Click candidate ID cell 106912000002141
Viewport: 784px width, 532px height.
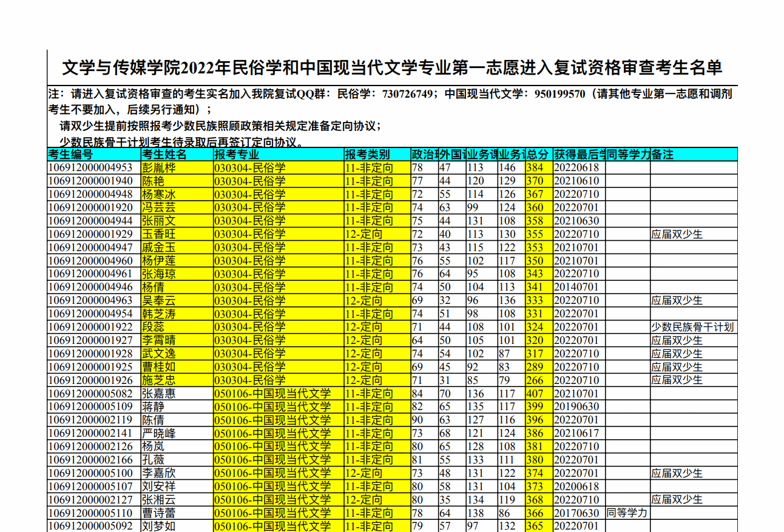pos(94,433)
